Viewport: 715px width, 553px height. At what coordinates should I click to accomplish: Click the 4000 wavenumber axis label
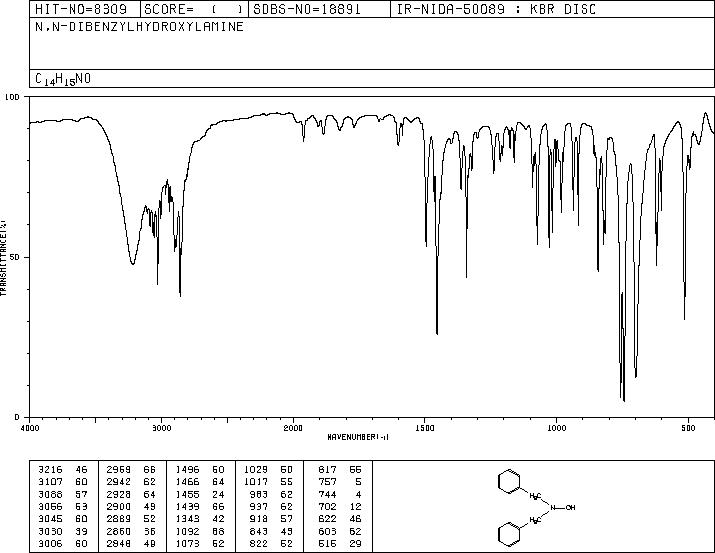tap(30, 428)
